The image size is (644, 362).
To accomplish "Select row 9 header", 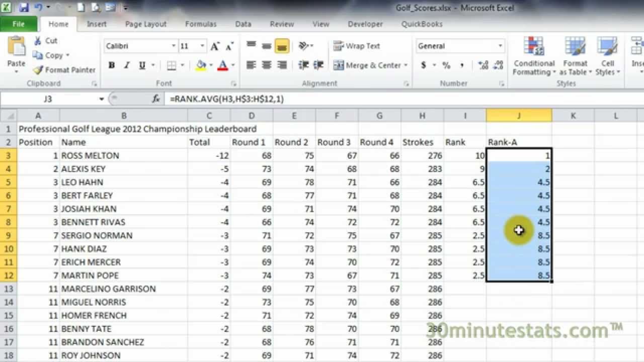I will coord(8,235).
